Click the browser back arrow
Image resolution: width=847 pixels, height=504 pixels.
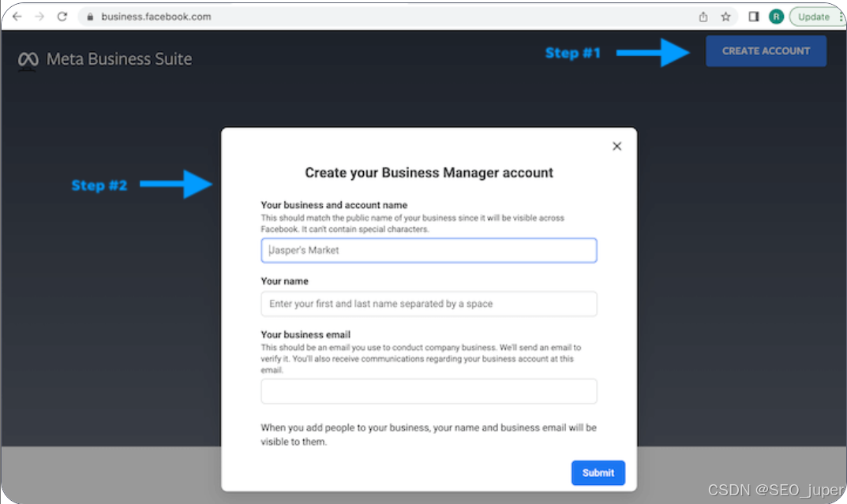pyautogui.click(x=17, y=17)
